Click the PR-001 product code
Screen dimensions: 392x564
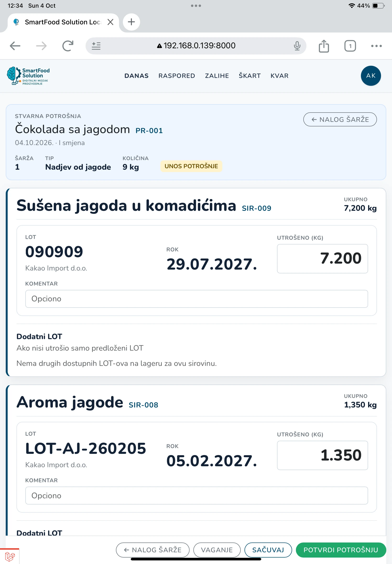point(149,131)
